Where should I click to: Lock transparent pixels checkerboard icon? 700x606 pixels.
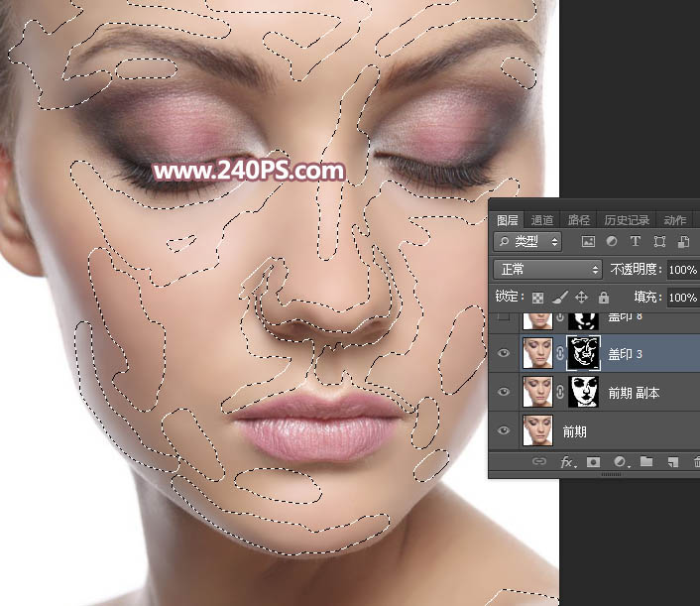(538, 298)
